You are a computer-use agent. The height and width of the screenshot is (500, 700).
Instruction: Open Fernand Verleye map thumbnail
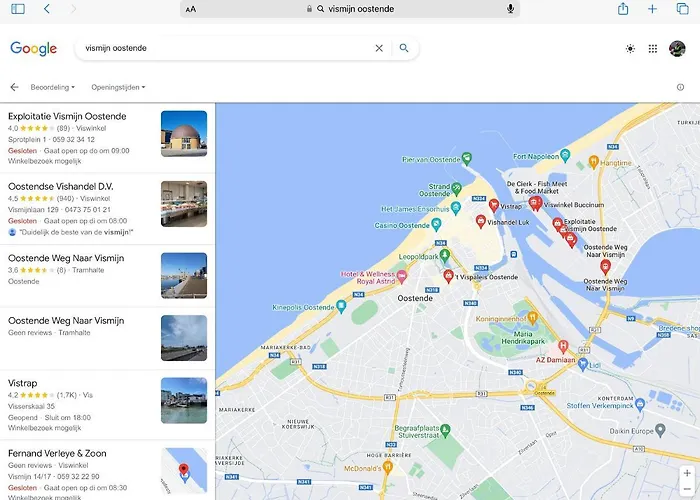click(x=184, y=471)
